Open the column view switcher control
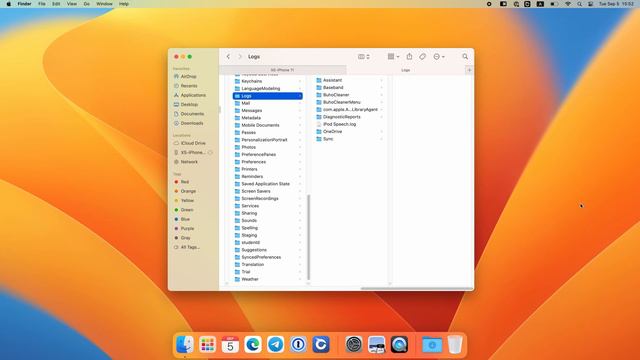The width and height of the screenshot is (640, 360). pos(364,57)
